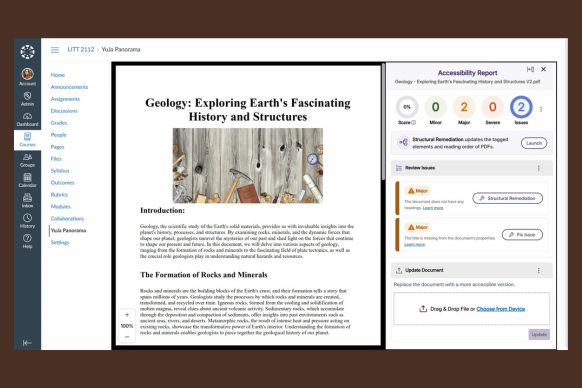
Task: Open Learn more for the missing title issue
Action: click(x=415, y=244)
